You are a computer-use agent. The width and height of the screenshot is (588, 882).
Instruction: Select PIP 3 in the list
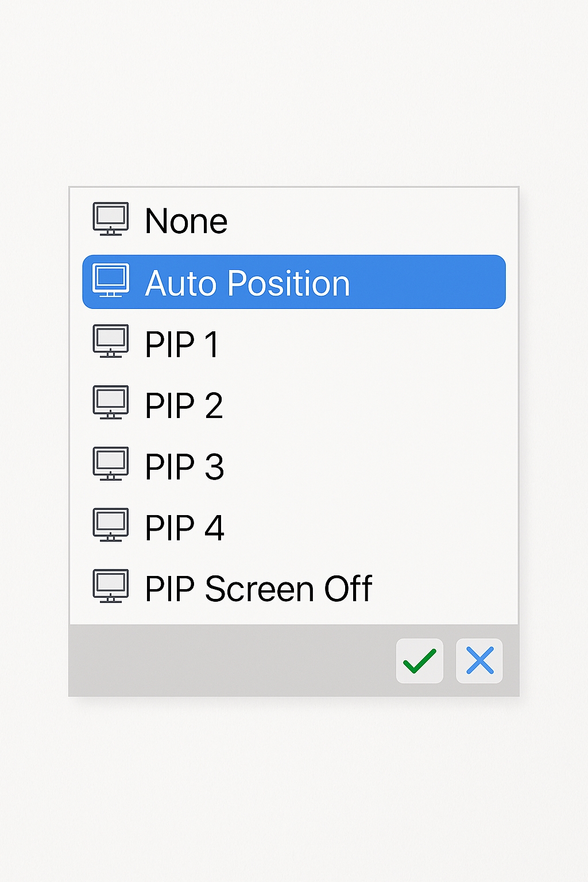coord(183,466)
